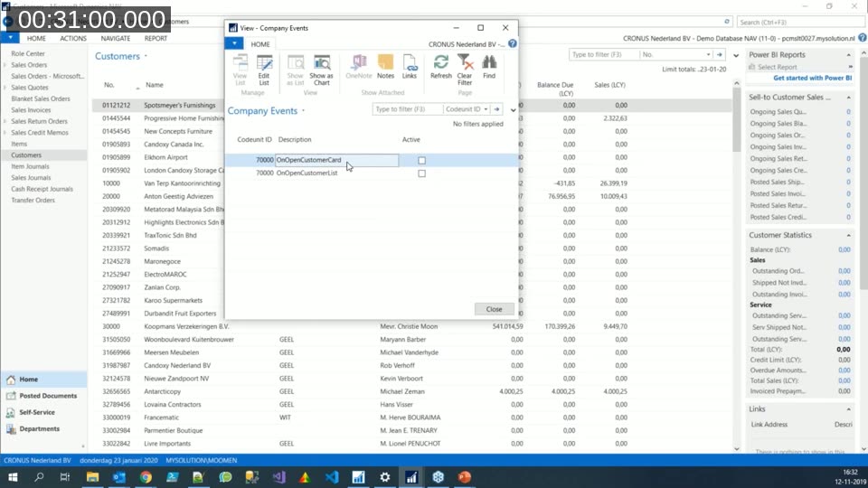
Task: Toggle Active checkbox for OnOpenCustomerCard
Action: pyautogui.click(x=422, y=160)
